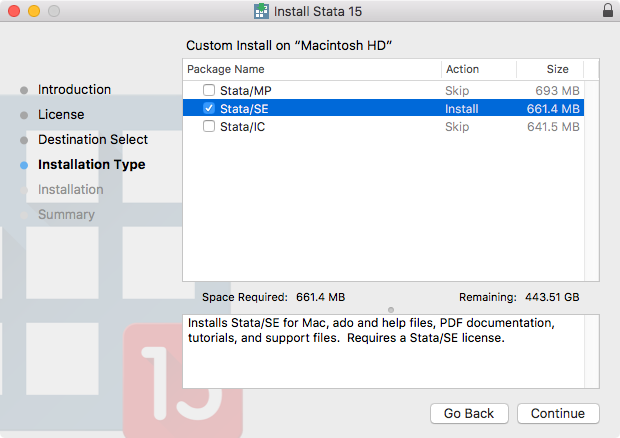Image resolution: width=620 pixels, height=438 pixels.
Task: Click the description box scrollbar track
Action: (x=592, y=351)
